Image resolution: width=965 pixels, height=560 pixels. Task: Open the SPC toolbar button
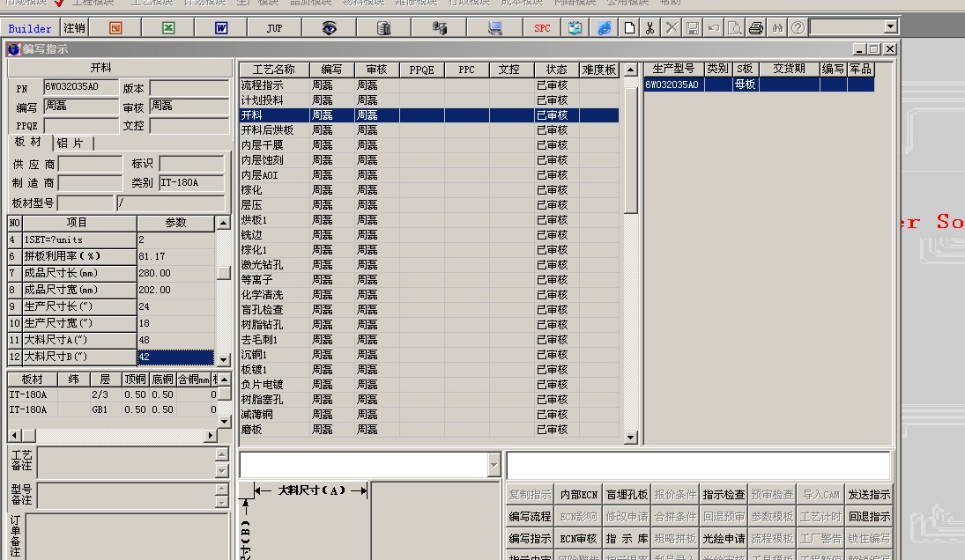tap(542, 28)
